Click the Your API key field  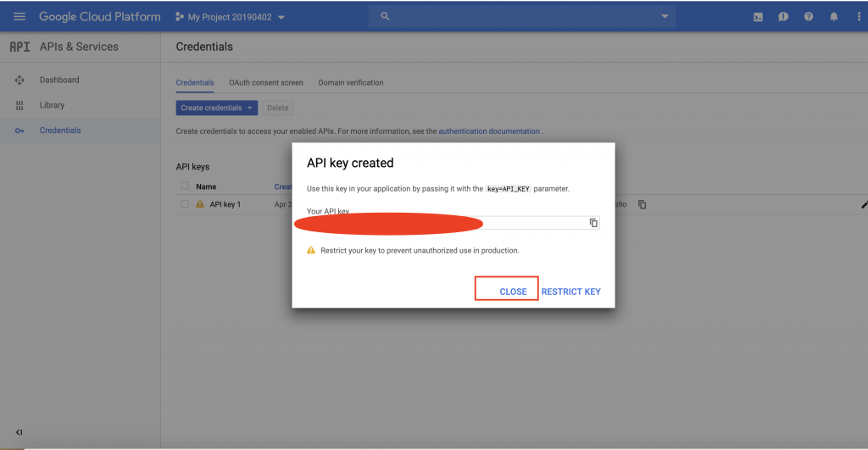click(x=453, y=223)
